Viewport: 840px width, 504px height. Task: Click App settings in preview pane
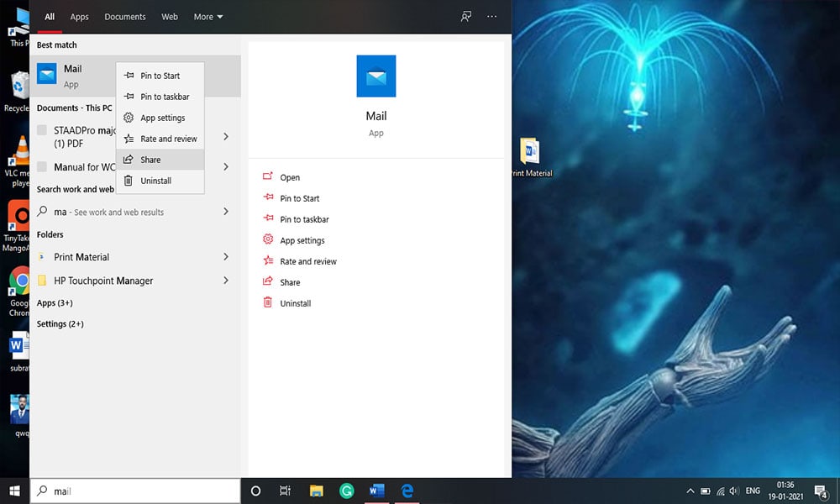(x=302, y=240)
